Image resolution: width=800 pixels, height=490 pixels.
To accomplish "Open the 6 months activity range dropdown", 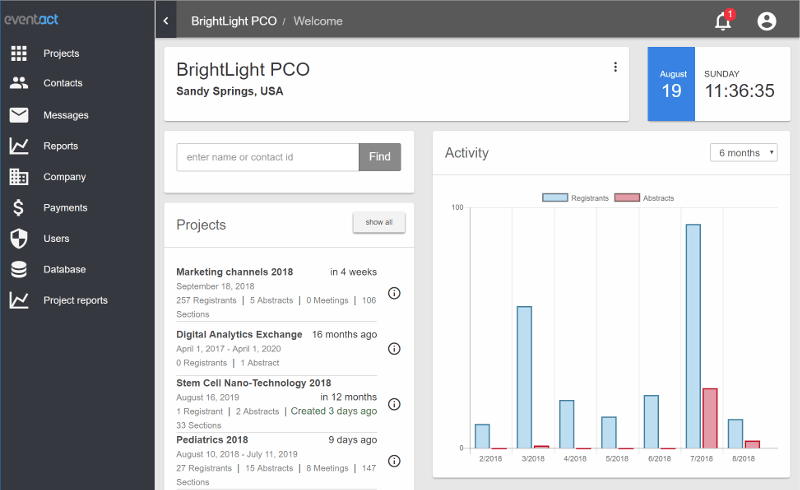I will click(x=743, y=153).
